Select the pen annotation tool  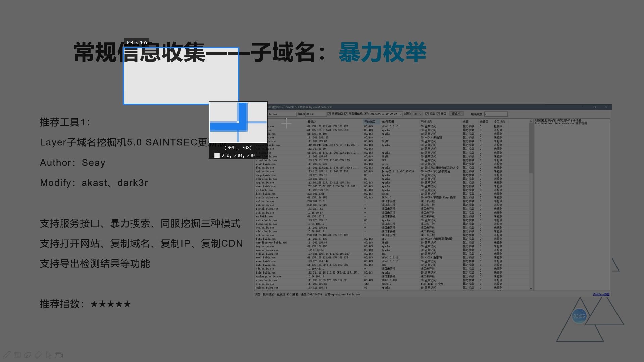coord(7,355)
